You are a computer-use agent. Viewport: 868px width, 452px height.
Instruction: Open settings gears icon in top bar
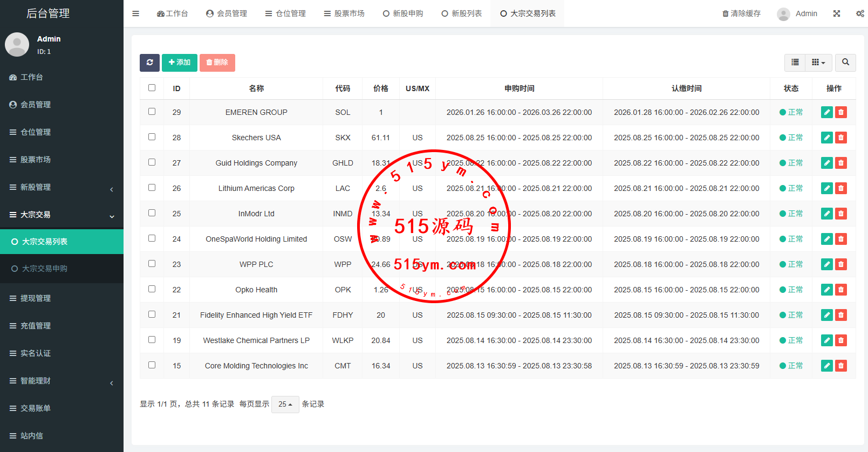click(x=860, y=13)
